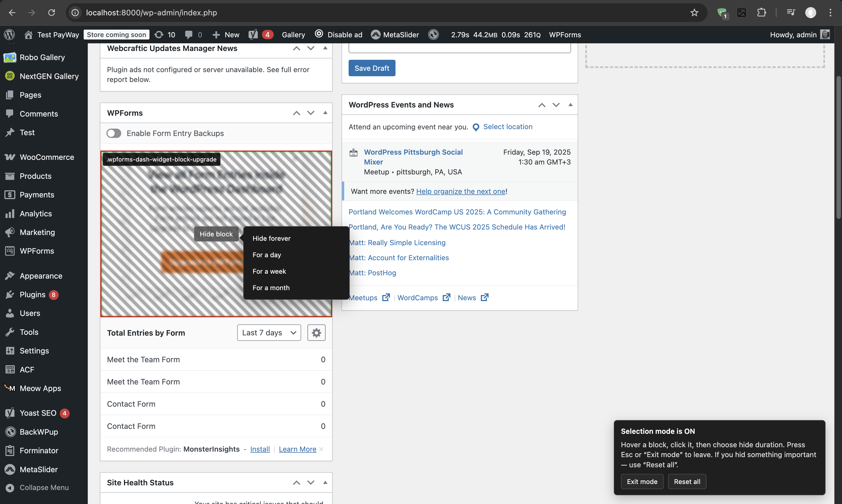Click Help organize the next one link
This screenshot has height=504, width=842.
pos(461,191)
